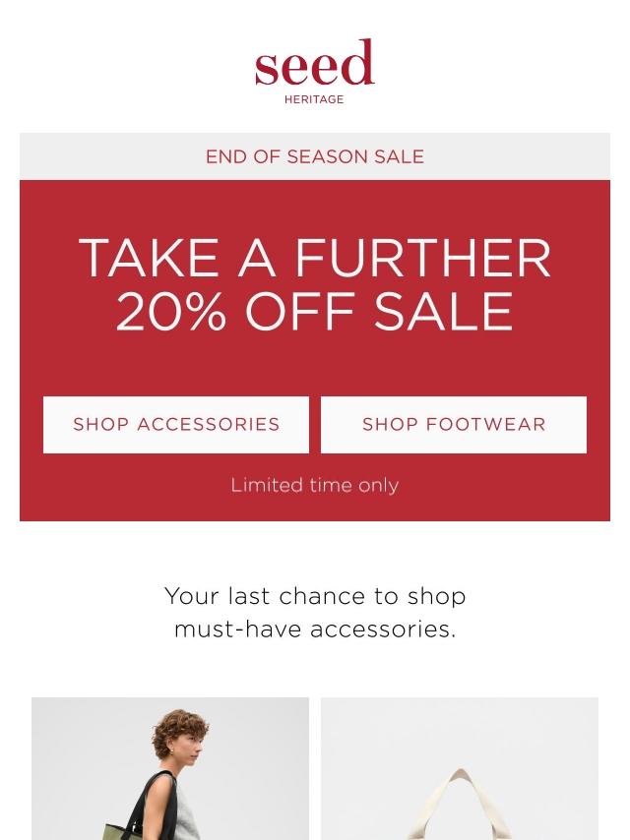Click the model's grey sleeveless top

coord(187,815)
